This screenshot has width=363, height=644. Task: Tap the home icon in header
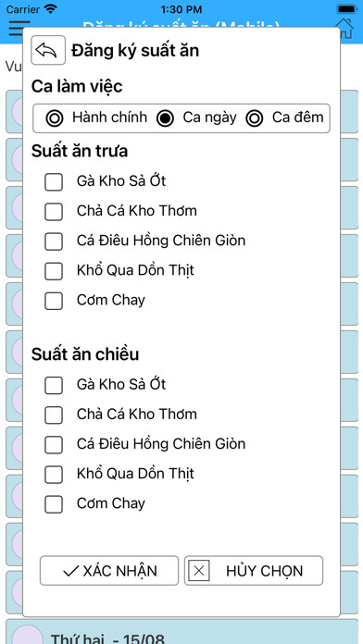point(344,29)
